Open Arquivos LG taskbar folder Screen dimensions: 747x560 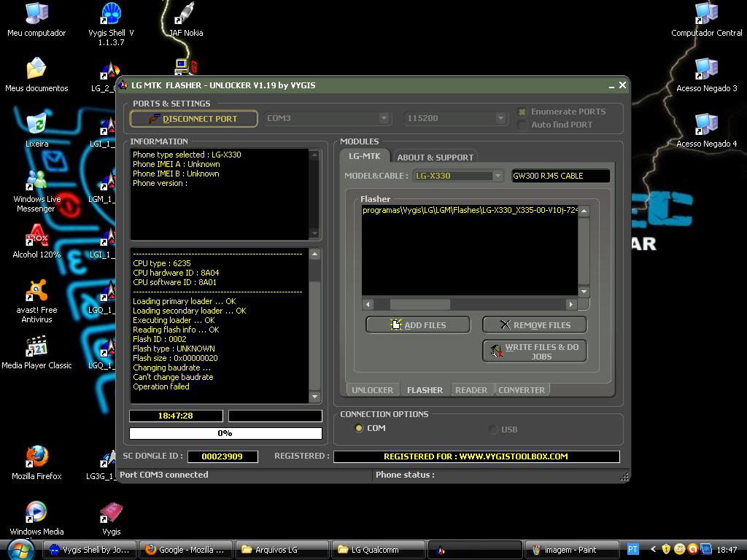[282, 550]
